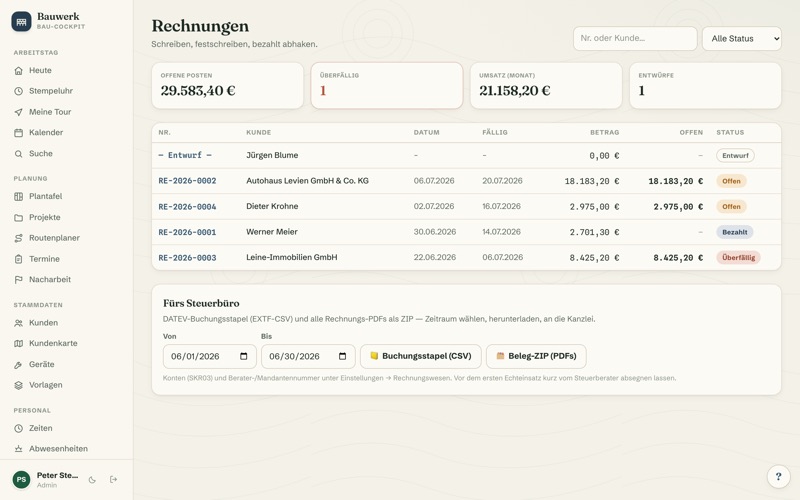Screen dimensions: 800x500
Task: Click the Nacharbeit flag icon
Action: point(18,280)
